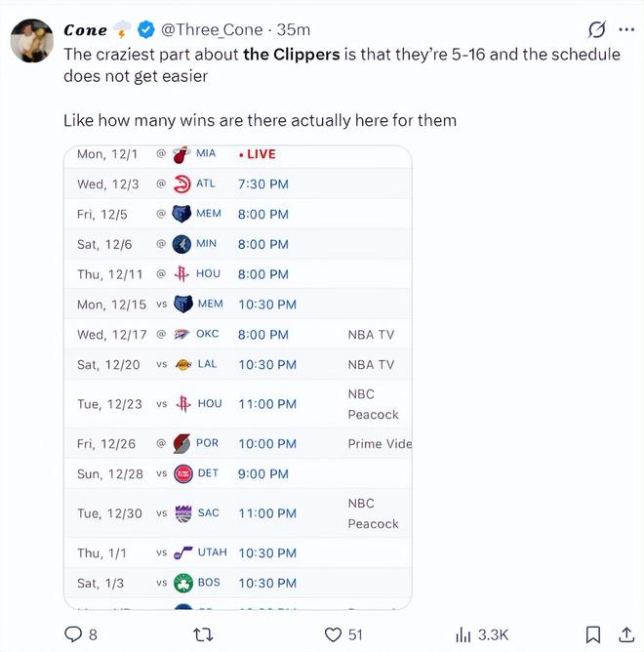
Task: Click the Atlanta Hawks logo
Action: 181,183
